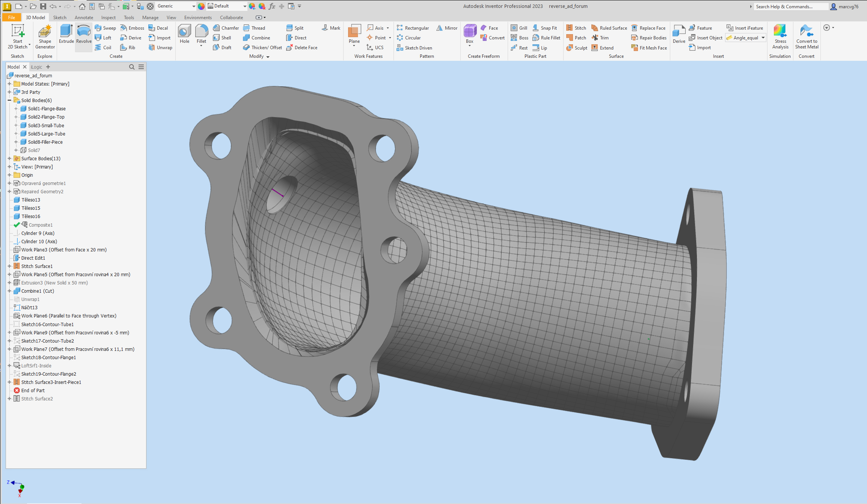Click Convert to Sheet Metal
The width and height of the screenshot is (867, 504).
[807, 36]
